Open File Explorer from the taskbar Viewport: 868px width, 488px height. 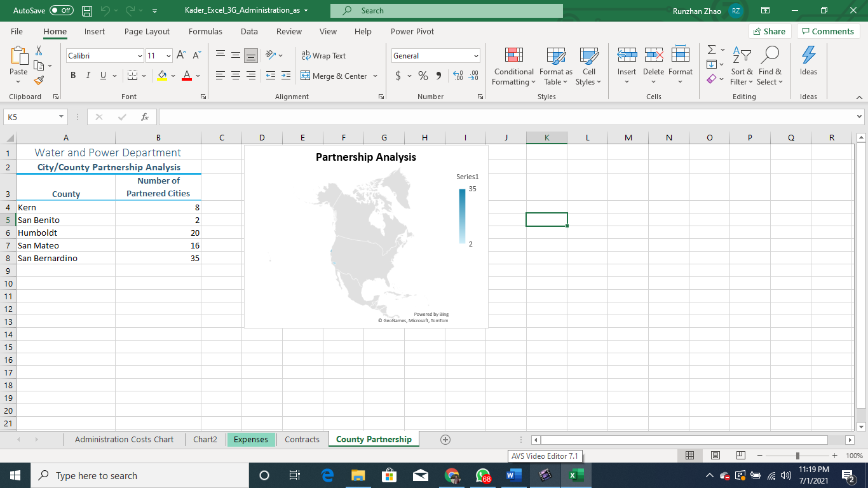point(358,475)
